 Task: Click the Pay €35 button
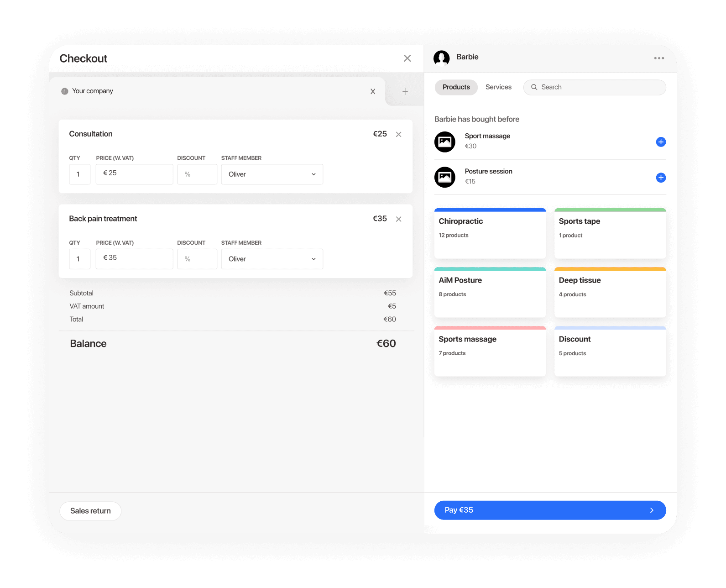pos(550,510)
